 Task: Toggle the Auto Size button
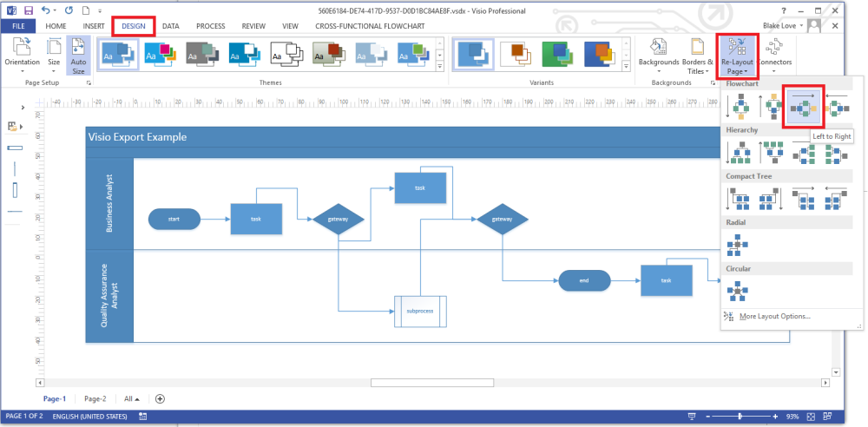(x=79, y=56)
